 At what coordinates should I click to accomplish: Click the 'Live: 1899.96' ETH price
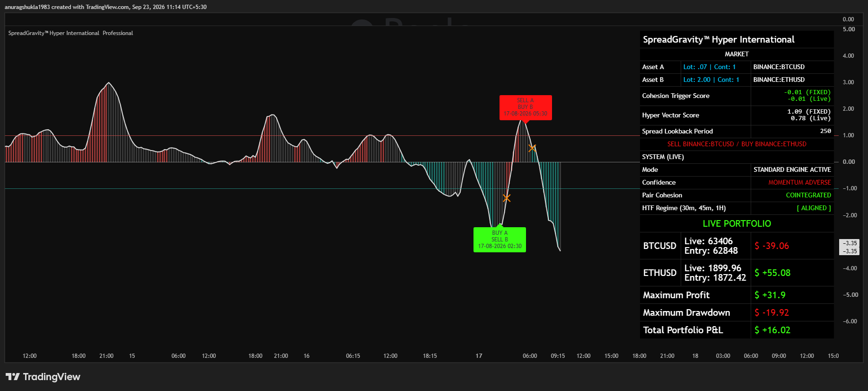(x=712, y=268)
